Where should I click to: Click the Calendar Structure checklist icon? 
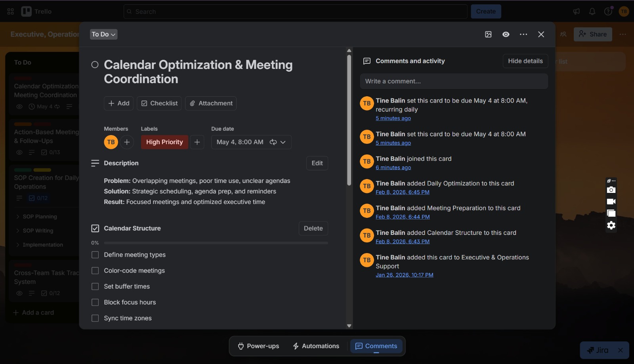(x=95, y=229)
